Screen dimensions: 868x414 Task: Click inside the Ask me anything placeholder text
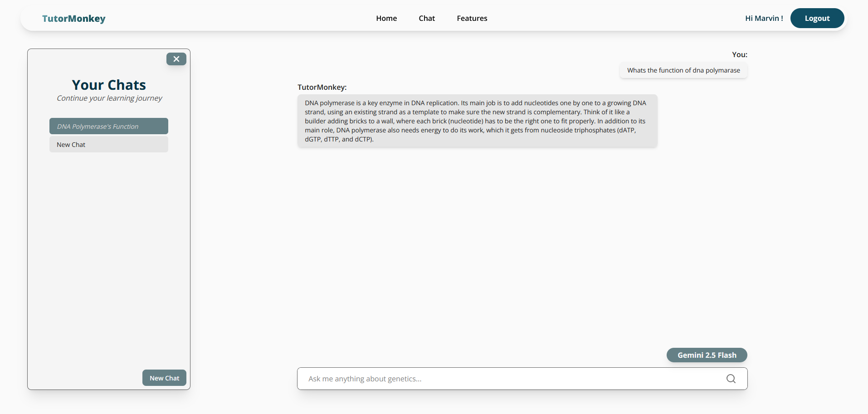tap(365, 379)
